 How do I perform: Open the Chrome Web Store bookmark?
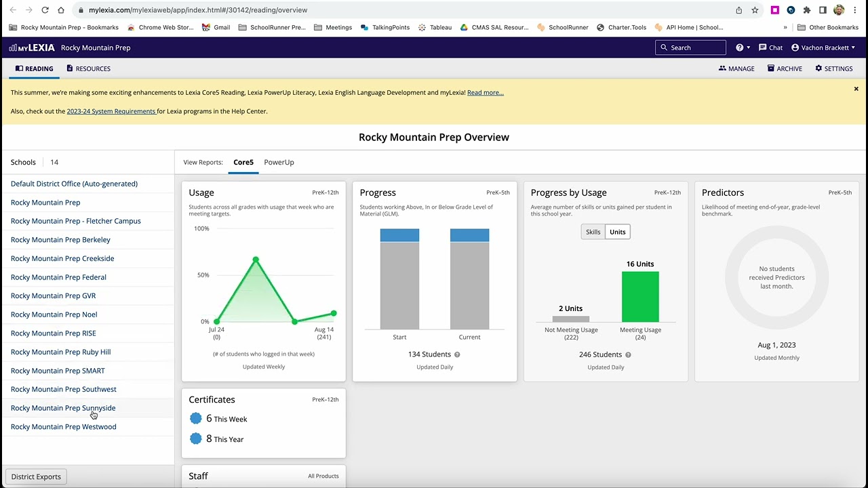tap(160, 28)
